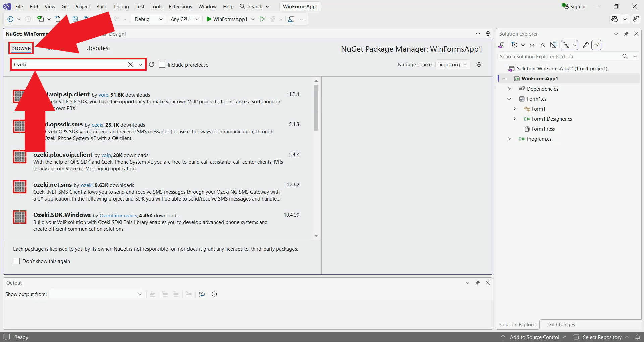Image resolution: width=644 pixels, height=342 pixels.
Task: Pin the Output panel
Action: [x=478, y=283]
